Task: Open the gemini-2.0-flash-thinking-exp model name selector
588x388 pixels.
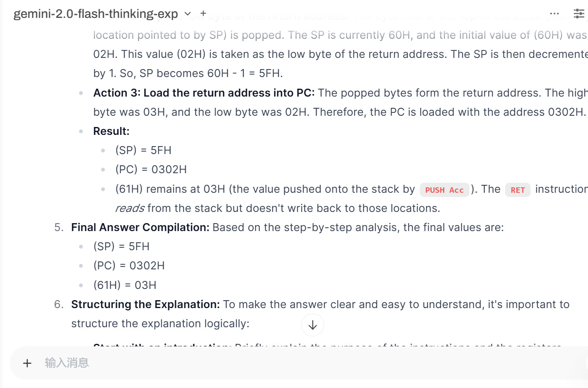Action: click(96, 14)
